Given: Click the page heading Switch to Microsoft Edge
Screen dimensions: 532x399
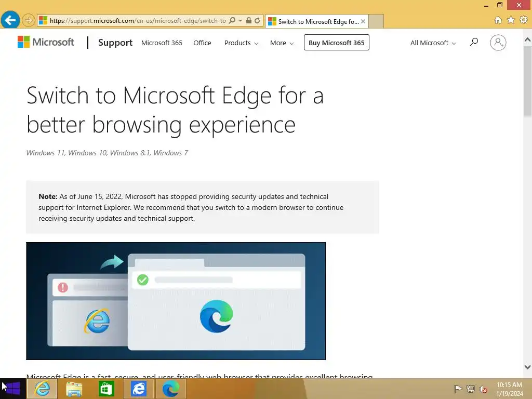Looking at the screenshot, I should [175, 110].
